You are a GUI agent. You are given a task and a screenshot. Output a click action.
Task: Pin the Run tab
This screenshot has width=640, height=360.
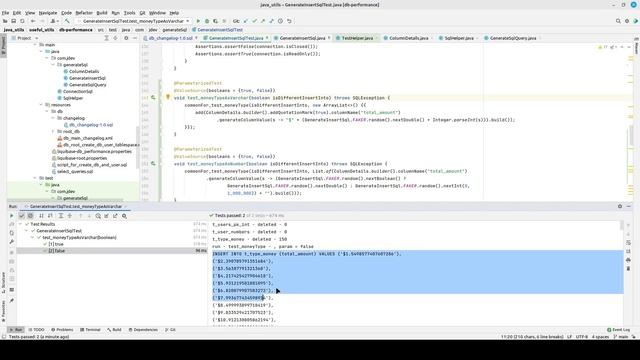tap(11, 301)
